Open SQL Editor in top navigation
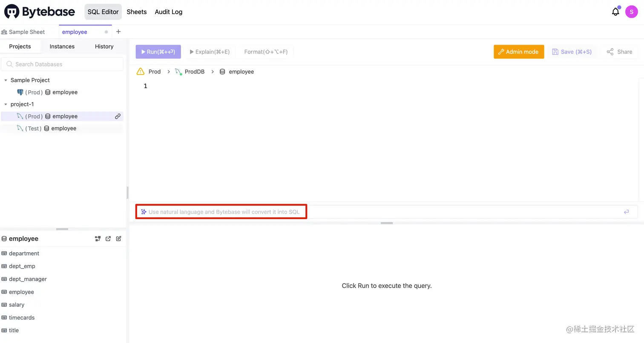The width and height of the screenshot is (644, 343). tap(103, 12)
